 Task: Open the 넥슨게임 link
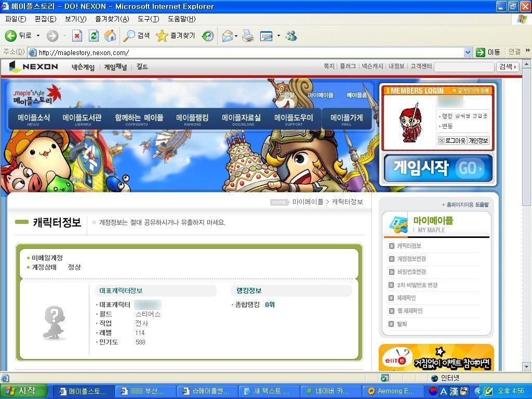83,67
